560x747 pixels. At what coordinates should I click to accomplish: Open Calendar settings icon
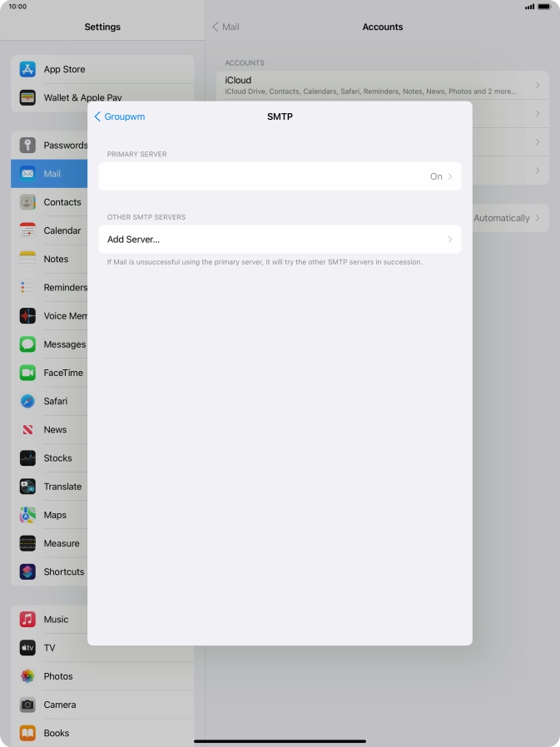click(x=27, y=230)
